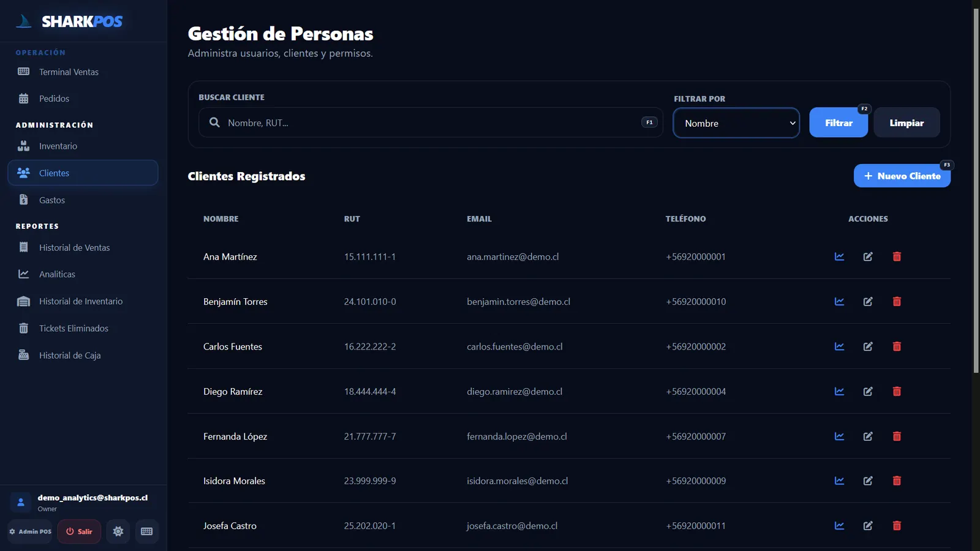This screenshot has height=551, width=980.
Task: Open Historial de Caja
Action: pos(83,355)
